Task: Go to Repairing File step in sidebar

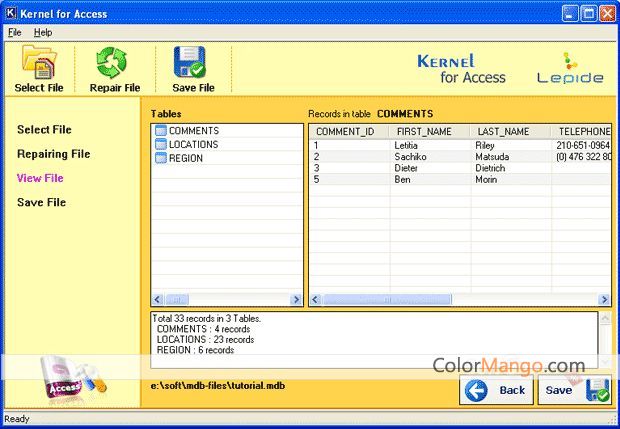Action: coord(53,154)
